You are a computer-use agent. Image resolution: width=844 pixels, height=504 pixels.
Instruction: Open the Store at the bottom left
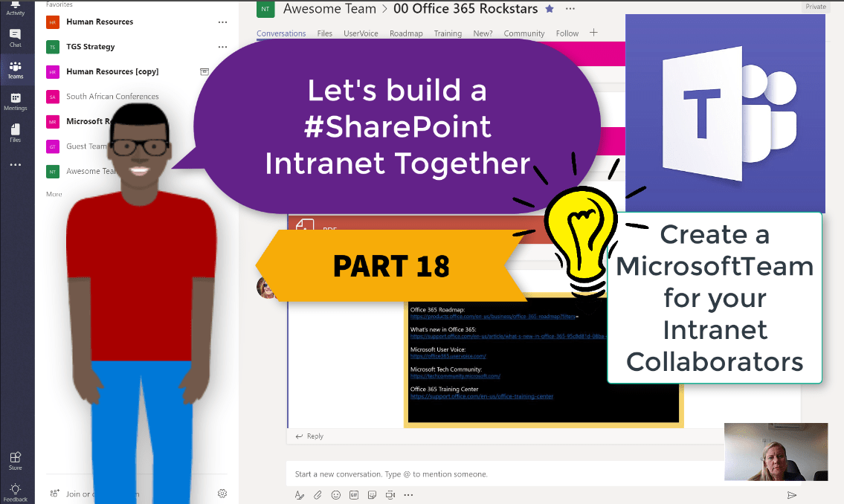(x=16, y=461)
